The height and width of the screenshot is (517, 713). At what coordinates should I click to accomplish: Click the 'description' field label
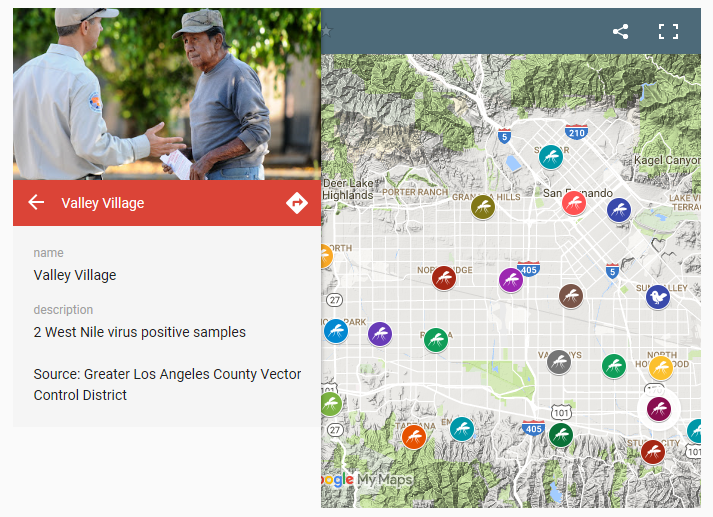[x=63, y=310]
